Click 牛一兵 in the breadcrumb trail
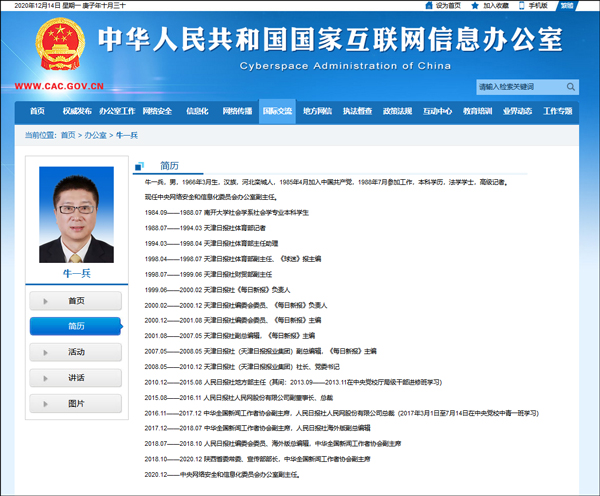600x496 pixels. click(127, 135)
